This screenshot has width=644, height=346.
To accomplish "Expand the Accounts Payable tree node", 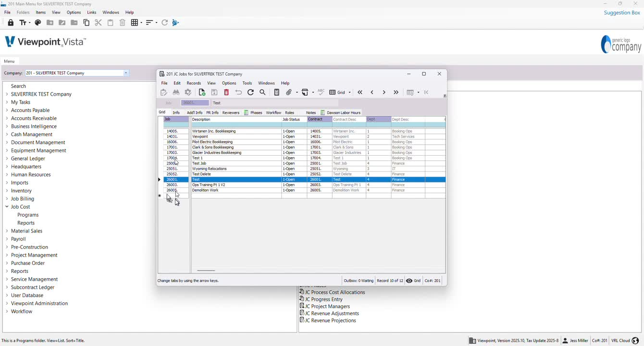I will click(x=7, y=110).
